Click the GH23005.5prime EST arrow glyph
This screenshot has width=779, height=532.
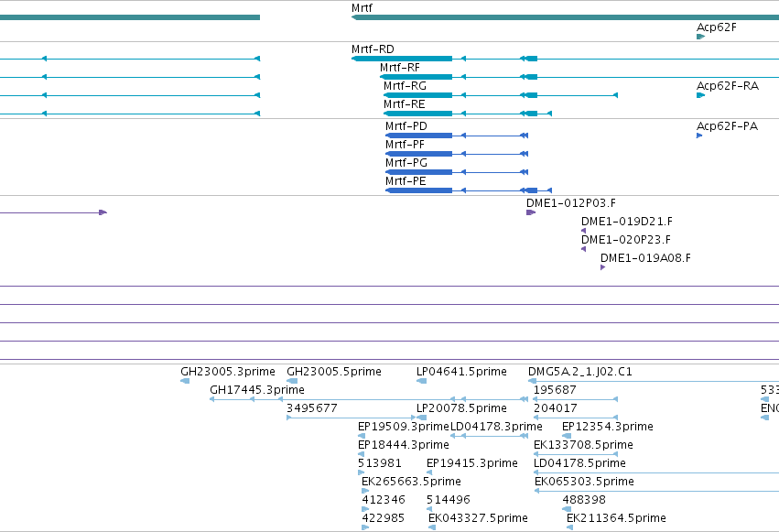tap(292, 381)
